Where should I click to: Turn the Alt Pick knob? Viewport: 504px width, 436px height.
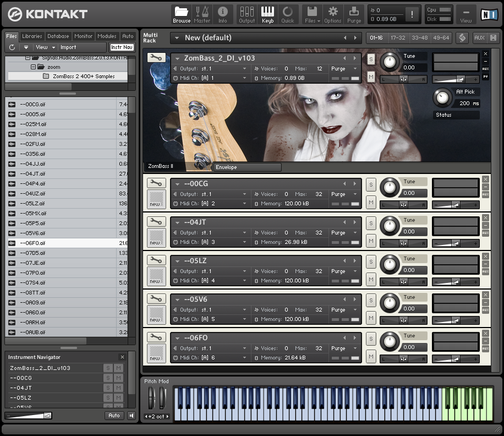(442, 97)
